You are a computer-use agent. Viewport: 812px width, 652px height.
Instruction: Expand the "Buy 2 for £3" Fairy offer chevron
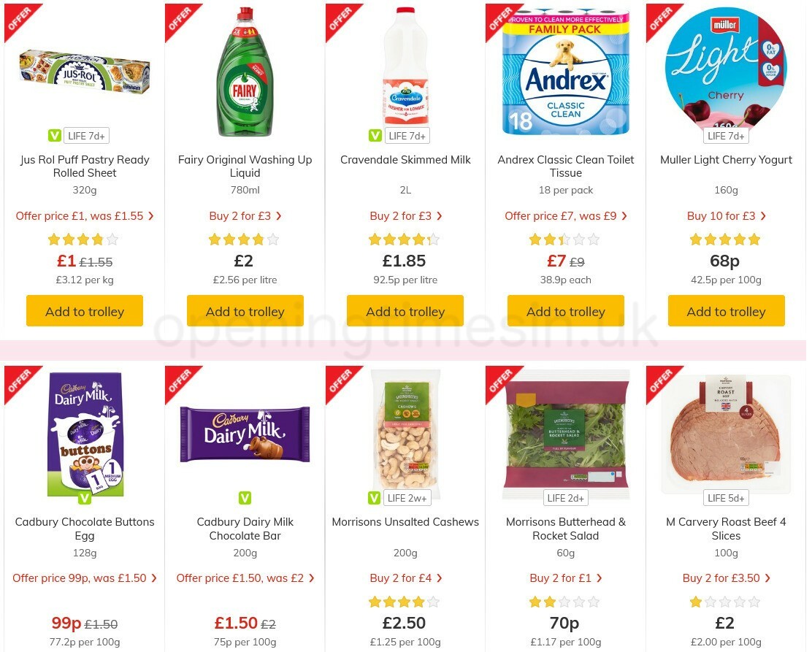(x=278, y=215)
